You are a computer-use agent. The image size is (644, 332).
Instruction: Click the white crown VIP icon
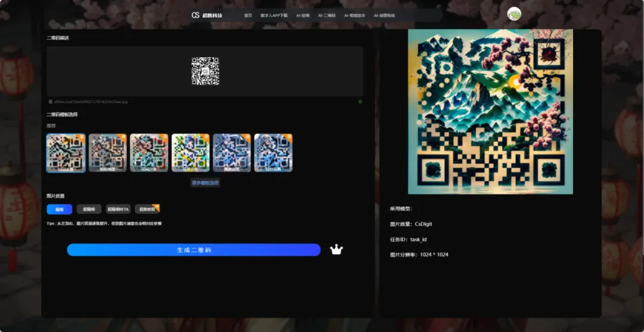336,250
